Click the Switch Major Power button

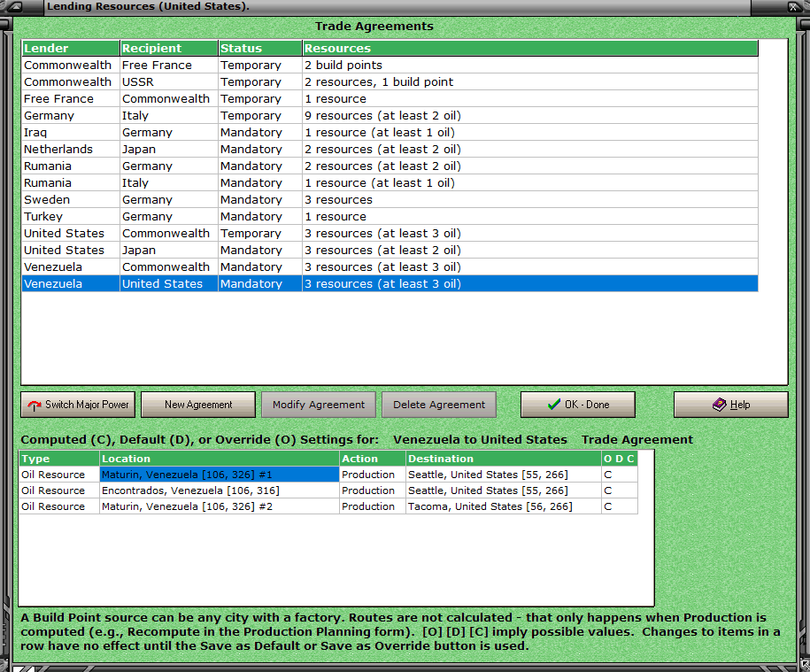tap(78, 405)
